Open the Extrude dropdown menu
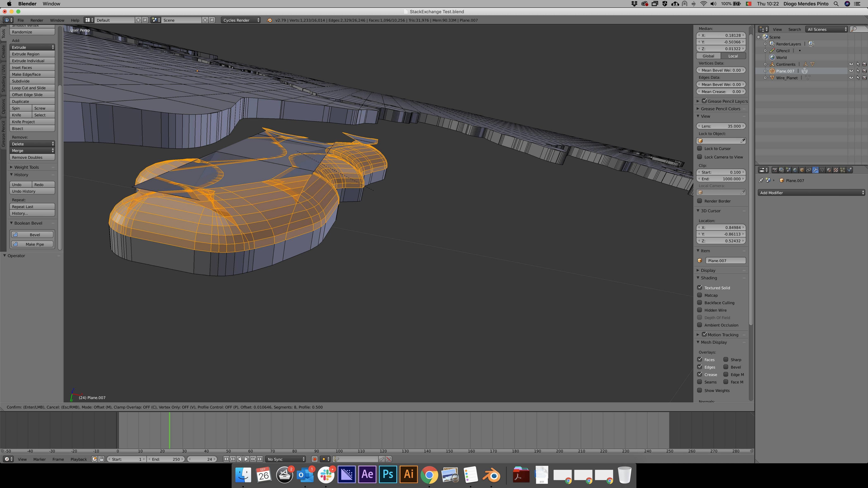The height and width of the screenshot is (488, 868). (32, 48)
